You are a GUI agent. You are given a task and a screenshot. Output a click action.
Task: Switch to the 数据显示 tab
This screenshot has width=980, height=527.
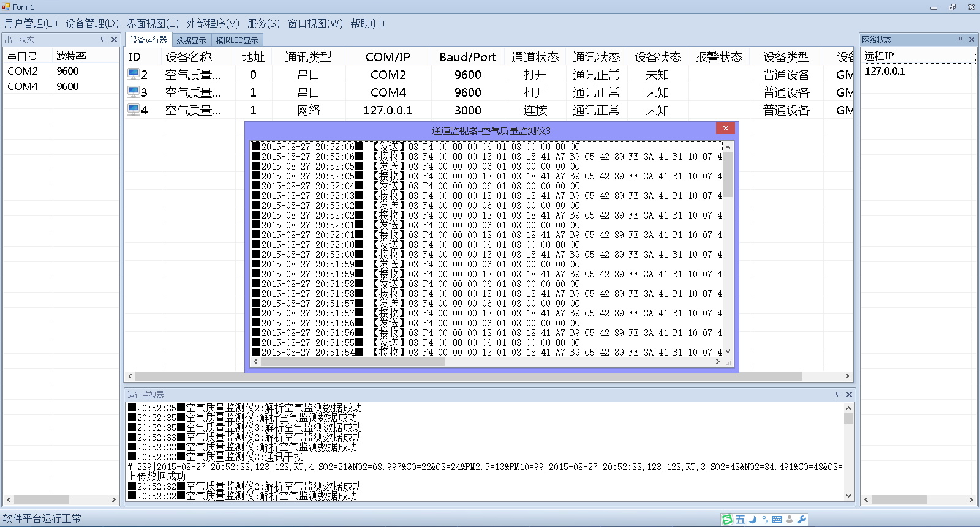tap(191, 40)
